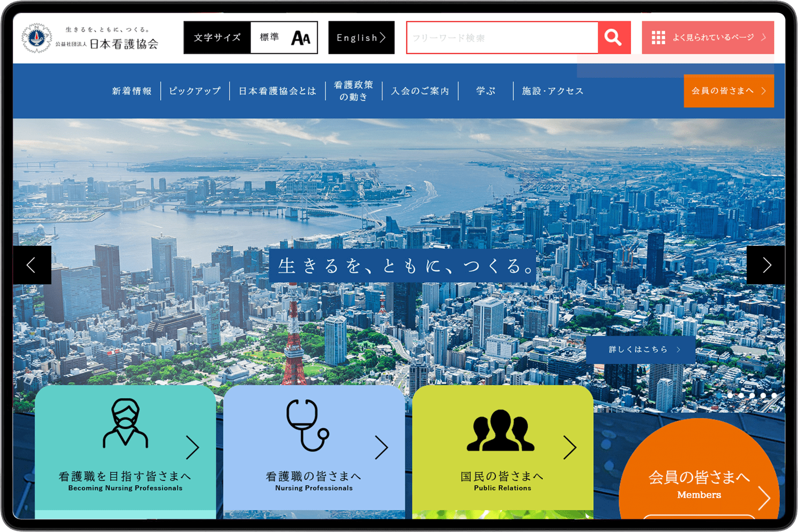Open the 看護政策の動き menu item

click(354, 91)
